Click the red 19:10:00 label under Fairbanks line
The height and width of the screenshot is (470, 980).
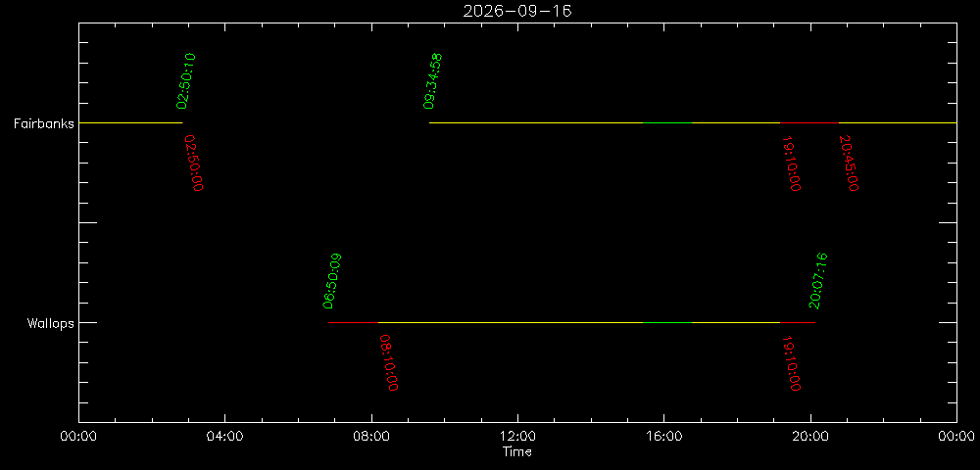[x=791, y=163]
